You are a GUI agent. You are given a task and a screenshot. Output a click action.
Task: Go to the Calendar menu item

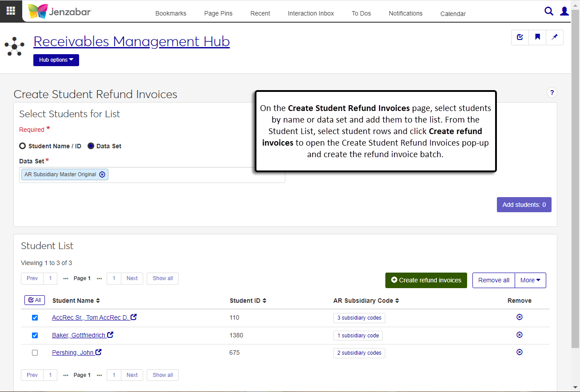coord(453,14)
